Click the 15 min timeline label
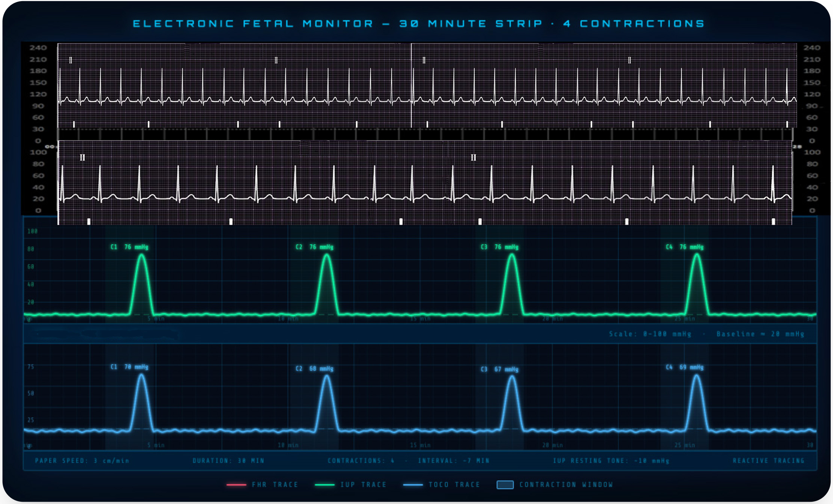 421,318
